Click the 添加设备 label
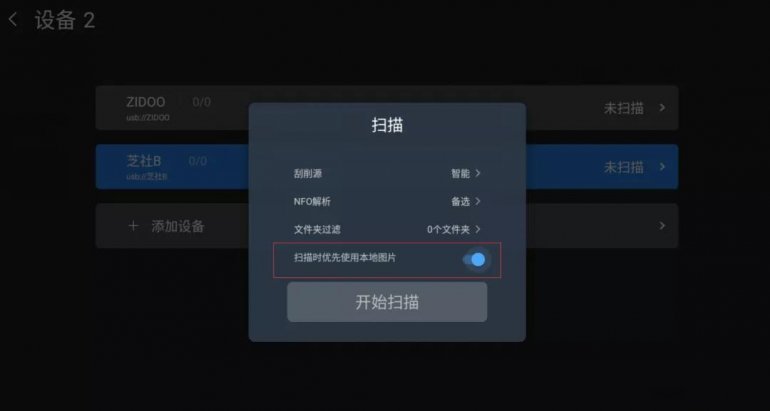 click(177, 226)
